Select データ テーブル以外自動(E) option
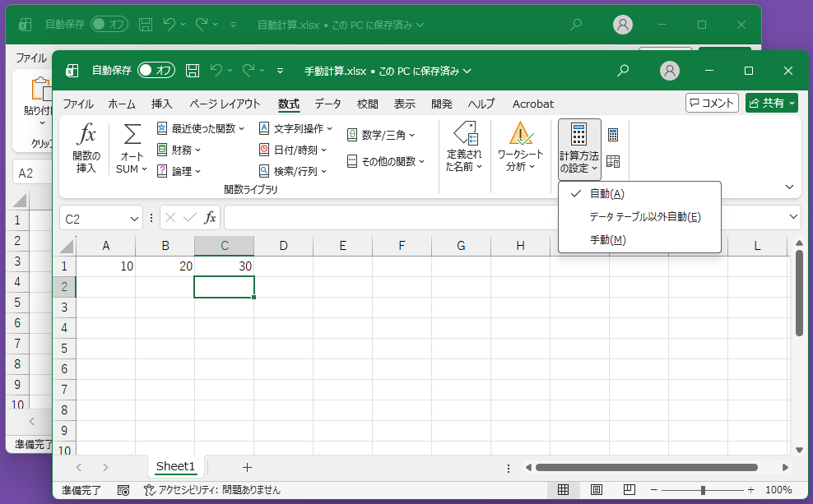The image size is (813, 504). tap(639, 217)
